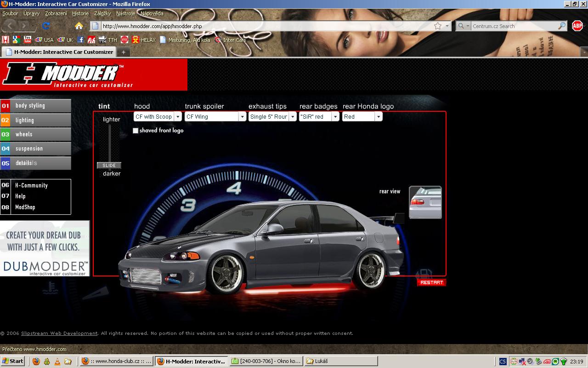The height and width of the screenshot is (368, 588).
Task: Follow the Slipstream Web Development link
Action: (x=59, y=333)
